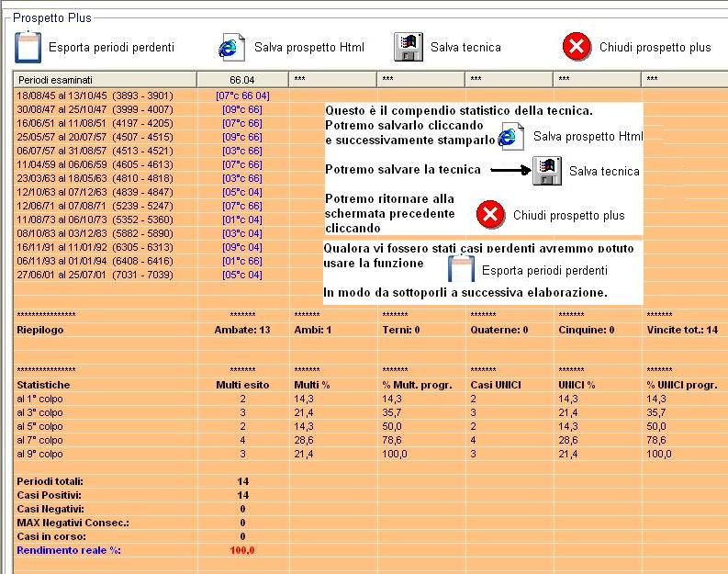Click the 'Terni: 0' summary cell

click(401, 331)
